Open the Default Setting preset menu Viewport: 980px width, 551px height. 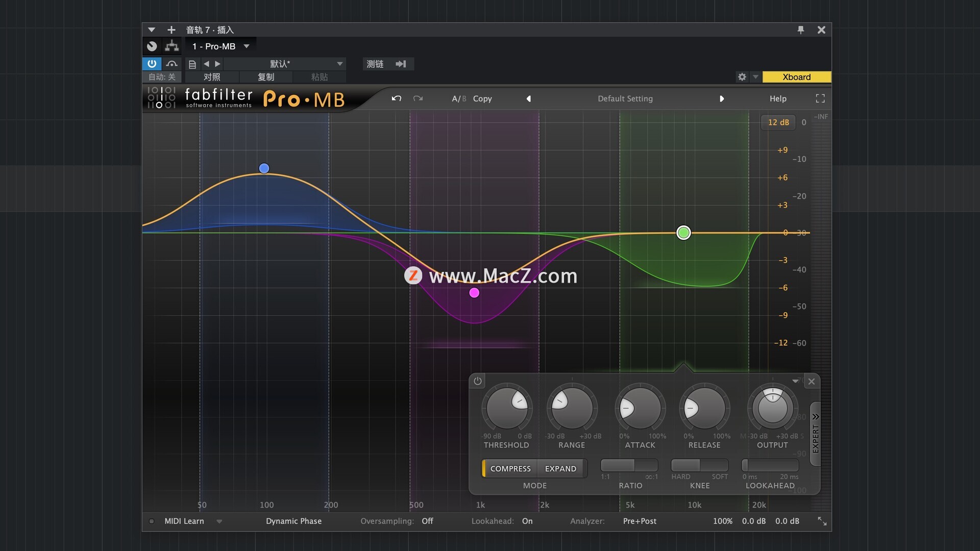coord(625,98)
